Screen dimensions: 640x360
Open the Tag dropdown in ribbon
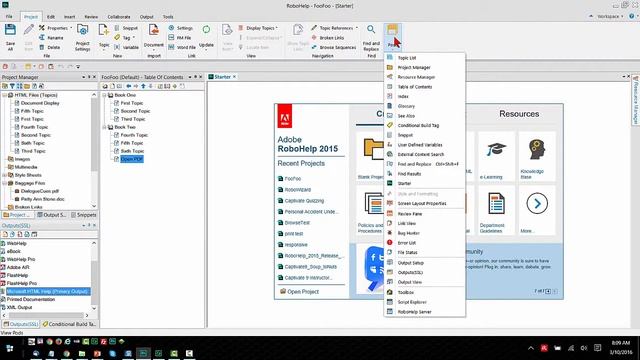(x=125, y=38)
